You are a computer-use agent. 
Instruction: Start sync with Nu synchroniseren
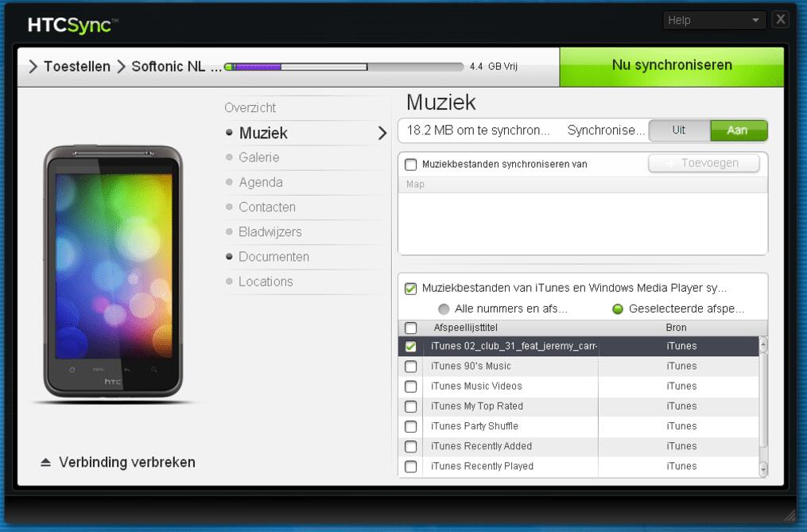point(672,65)
